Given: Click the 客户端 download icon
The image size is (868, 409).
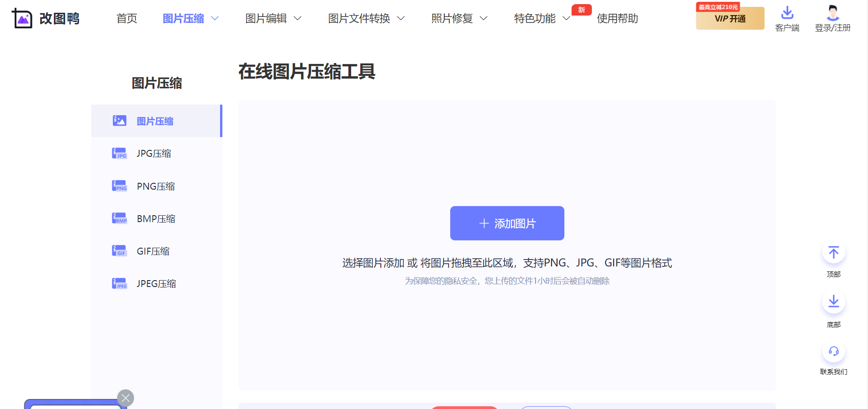Looking at the screenshot, I should (787, 13).
